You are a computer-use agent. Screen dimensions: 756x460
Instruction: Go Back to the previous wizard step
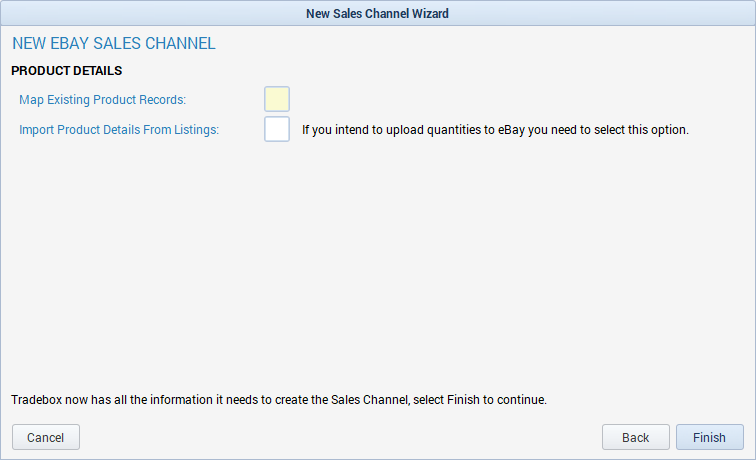[635, 437]
